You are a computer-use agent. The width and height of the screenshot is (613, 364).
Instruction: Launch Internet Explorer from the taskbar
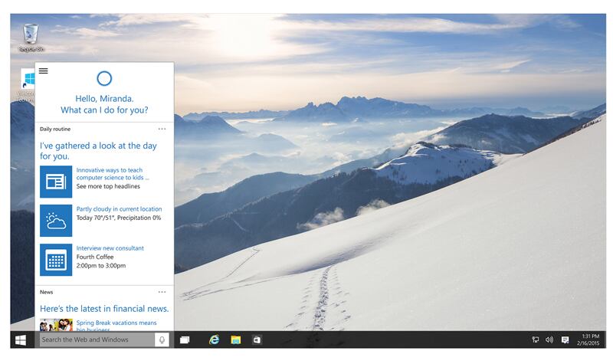pyautogui.click(x=215, y=339)
